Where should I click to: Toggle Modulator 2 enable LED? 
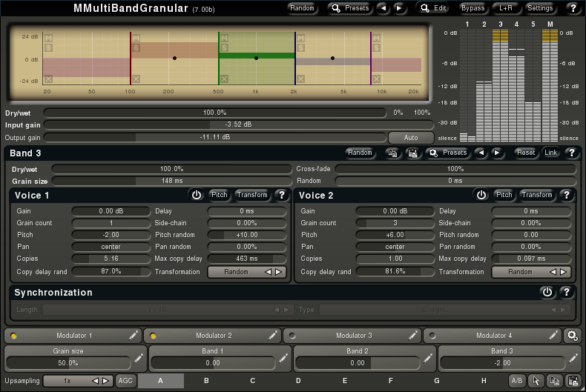click(153, 336)
